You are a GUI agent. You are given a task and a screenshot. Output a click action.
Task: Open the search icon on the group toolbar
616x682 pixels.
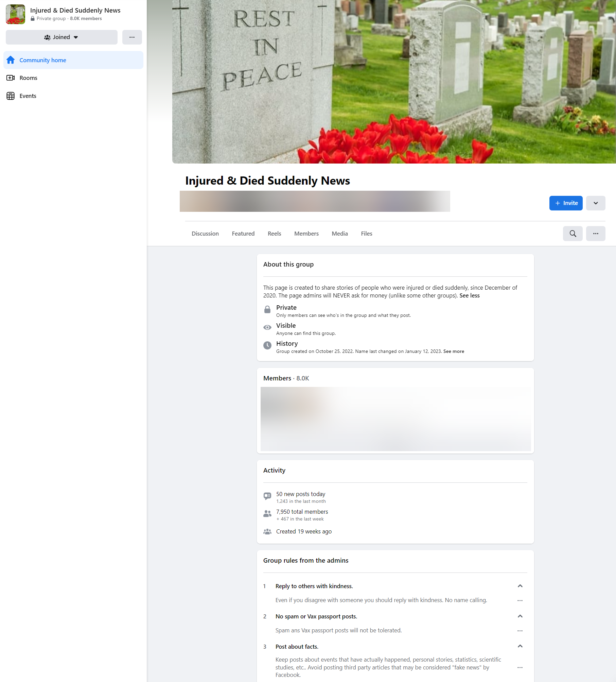(573, 234)
